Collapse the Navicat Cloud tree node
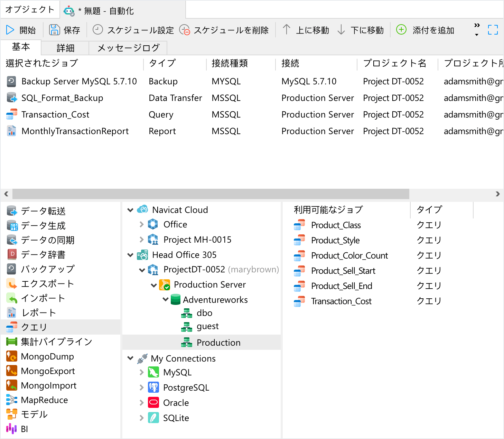Viewport: 504px width, 439px height. click(x=130, y=210)
